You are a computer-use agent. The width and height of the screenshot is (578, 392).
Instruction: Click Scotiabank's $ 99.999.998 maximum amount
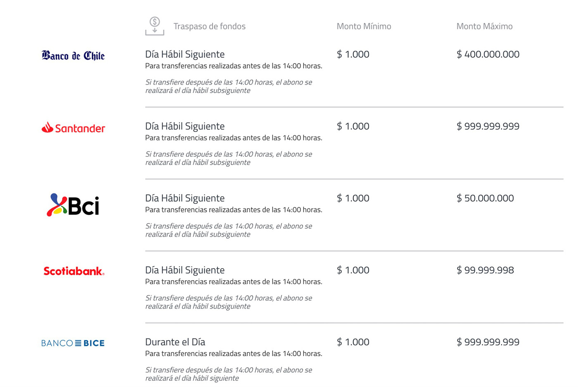point(485,270)
